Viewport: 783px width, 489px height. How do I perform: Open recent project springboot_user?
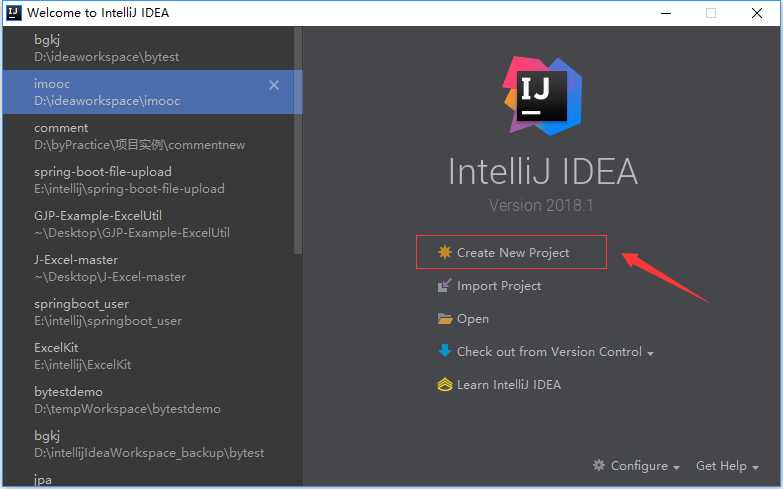pyautogui.click(x=149, y=312)
